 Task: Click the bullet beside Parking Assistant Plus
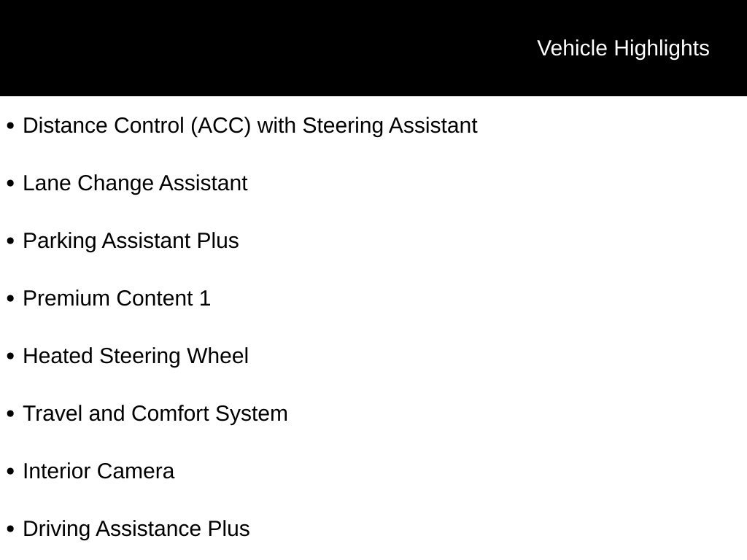point(10,241)
